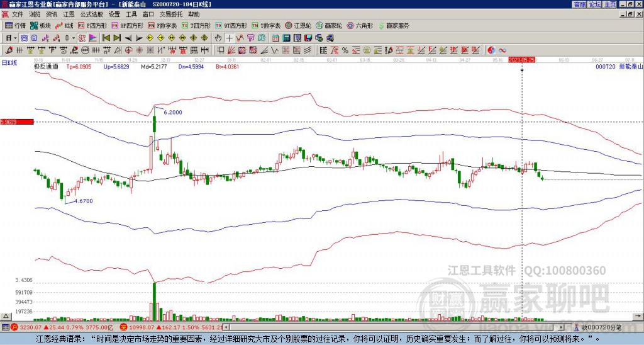
Task: Click the Md=5.2177 indicator value
Action: [154, 66]
